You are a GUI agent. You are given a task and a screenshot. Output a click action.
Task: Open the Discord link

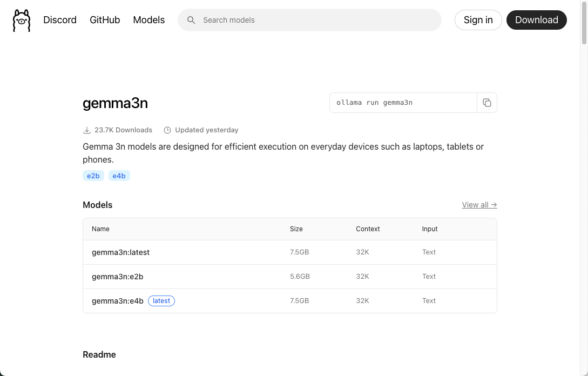60,20
